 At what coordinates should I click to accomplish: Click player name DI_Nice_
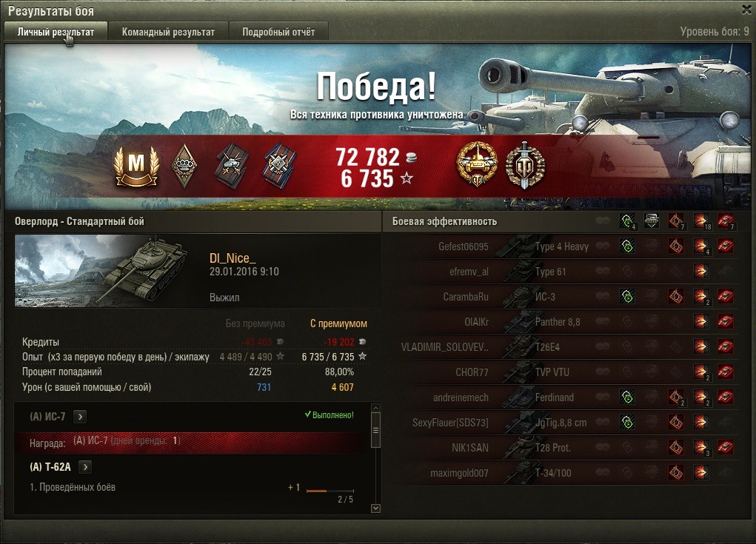tap(233, 258)
